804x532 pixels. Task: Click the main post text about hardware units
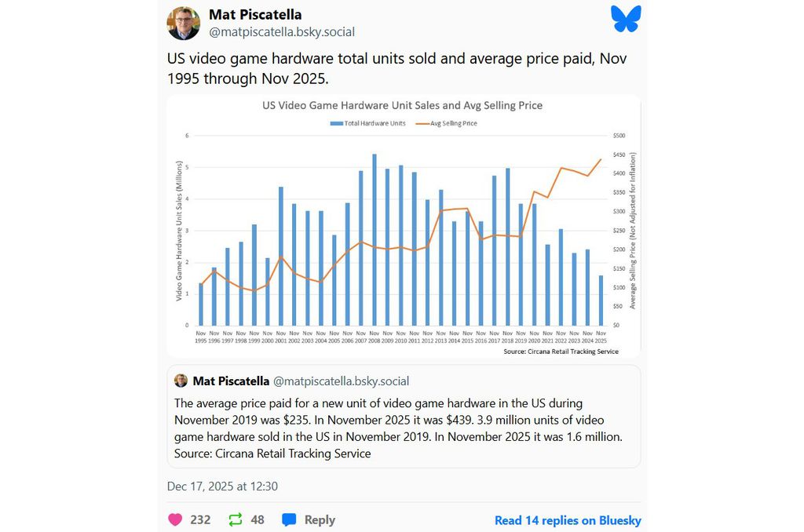[385, 69]
